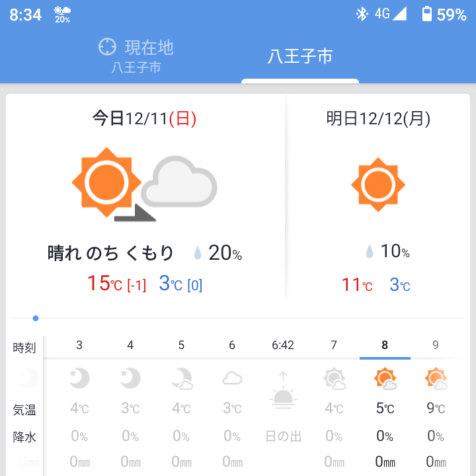This screenshot has width=476, height=476.
Task: Select hour 8 in the timeline
Action: point(385,345)
